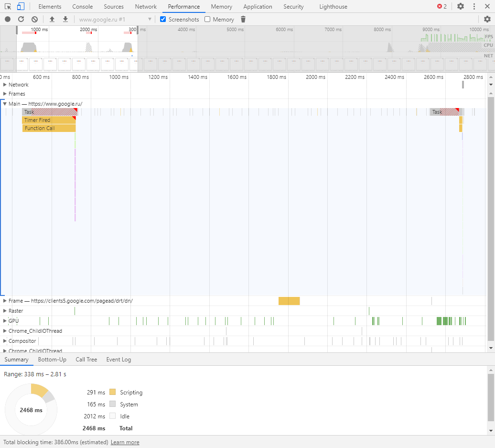The image size is (495, 448).
Task: Select the Function Call bar in flame chart
Action: point(49,128)
